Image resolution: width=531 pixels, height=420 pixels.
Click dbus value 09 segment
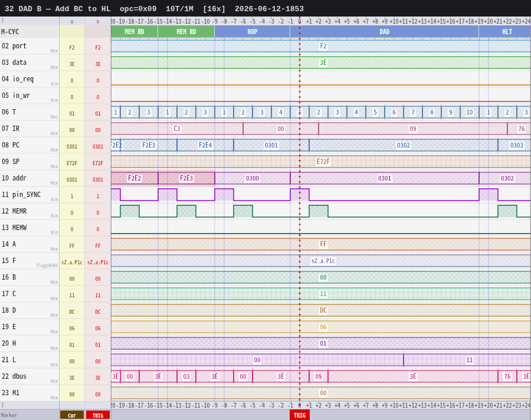pyautogui.click(x=319, y=376)
